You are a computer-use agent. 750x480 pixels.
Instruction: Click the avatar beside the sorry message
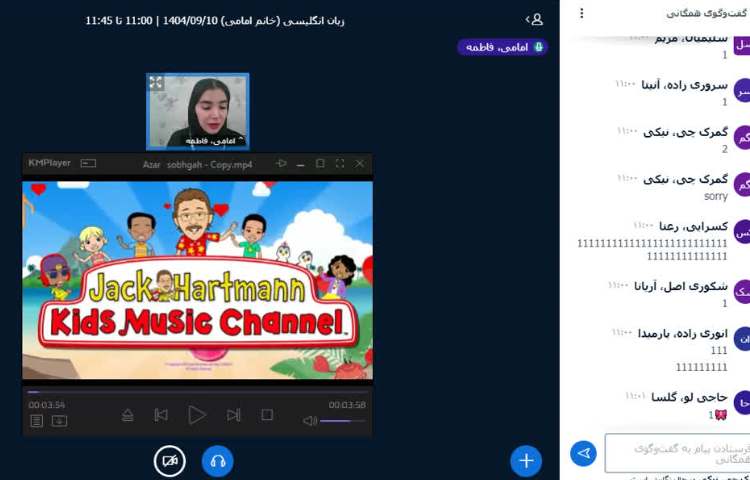[742, 185]
